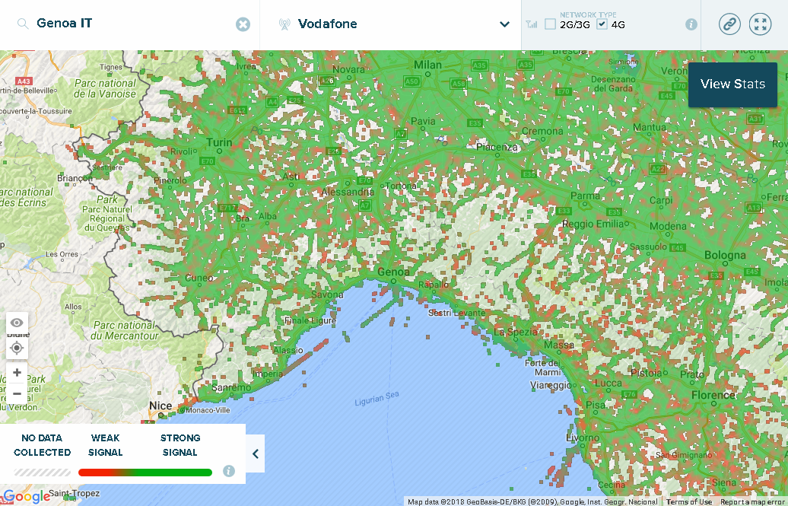Image resolution: width=788 pixels, height=506 pixels.
Task: Click the Piacenza city label
Action: click(497, 147)
